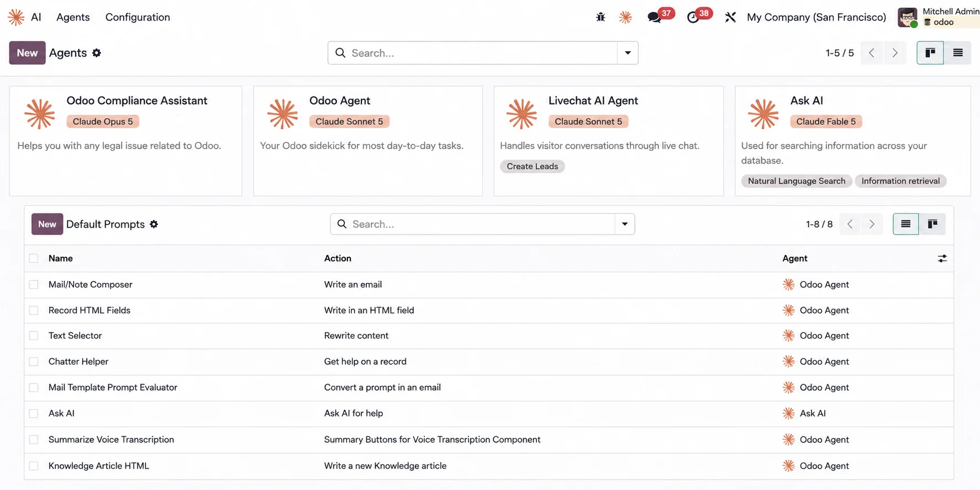Open the Configuration menu
980x490 pixels.
tap(138, 17)
